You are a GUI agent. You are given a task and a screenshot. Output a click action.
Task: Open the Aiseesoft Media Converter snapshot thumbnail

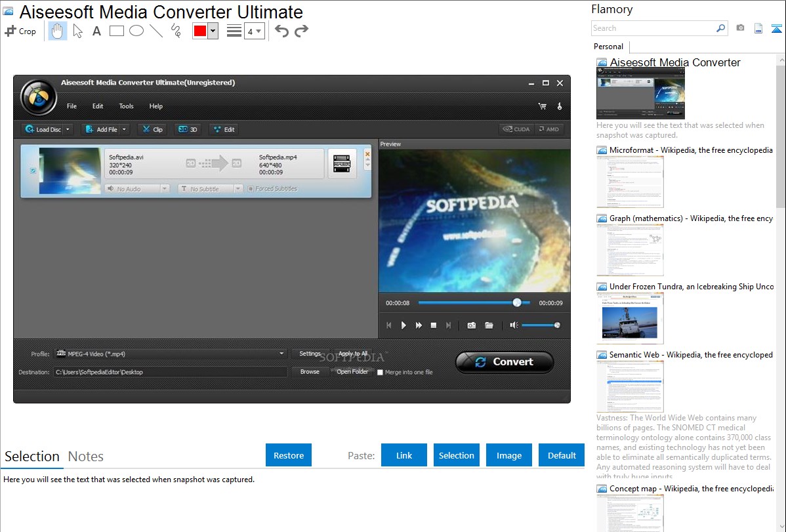pos(640,94)
